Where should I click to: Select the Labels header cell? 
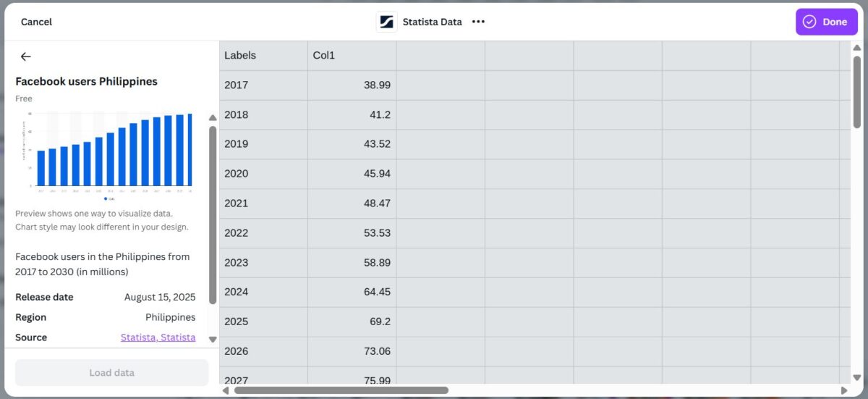click(x=263, y=56)
